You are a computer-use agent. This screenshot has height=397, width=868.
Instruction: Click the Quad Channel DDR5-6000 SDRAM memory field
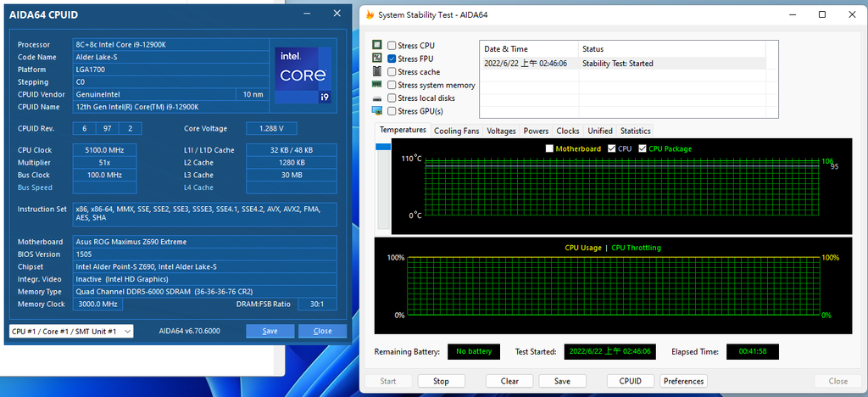pyautogui.click(x=205, y=291)
